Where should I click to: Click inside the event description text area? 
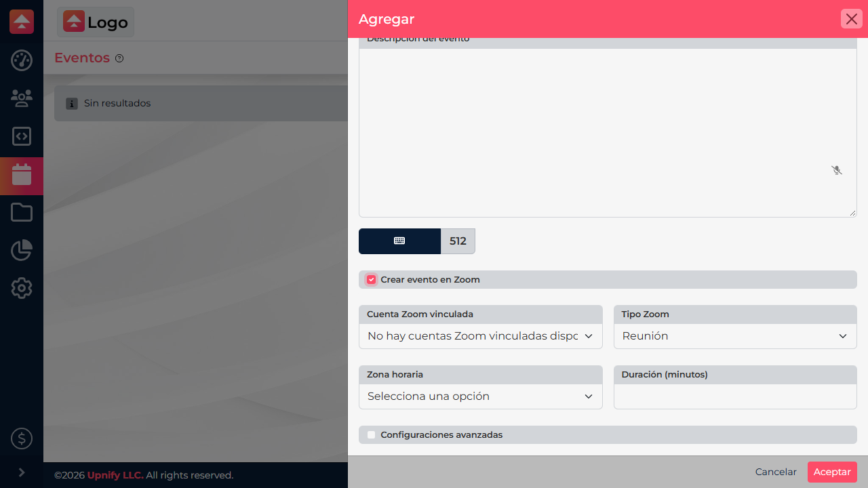(x=608, y=133)
